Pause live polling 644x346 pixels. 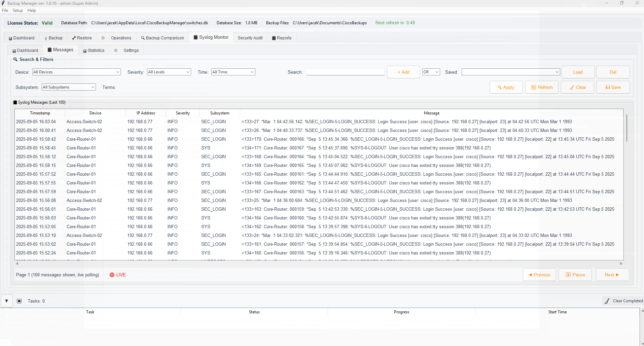coord(575,275)
